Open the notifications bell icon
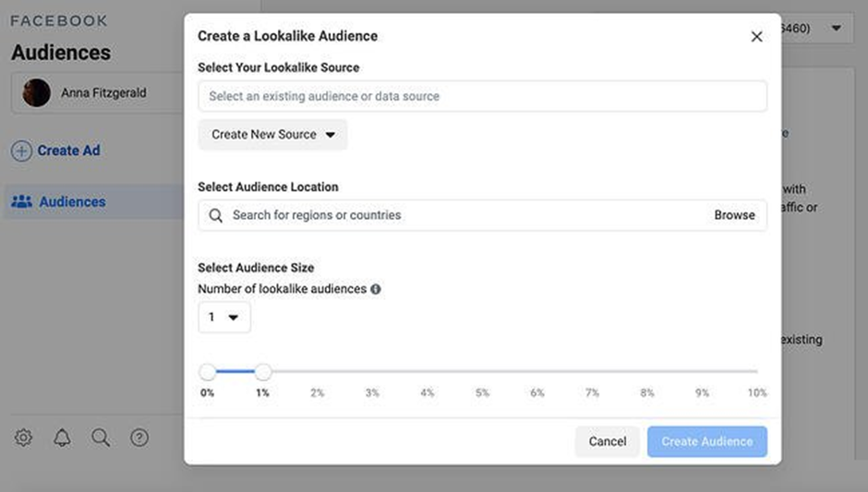 point(62,438)
